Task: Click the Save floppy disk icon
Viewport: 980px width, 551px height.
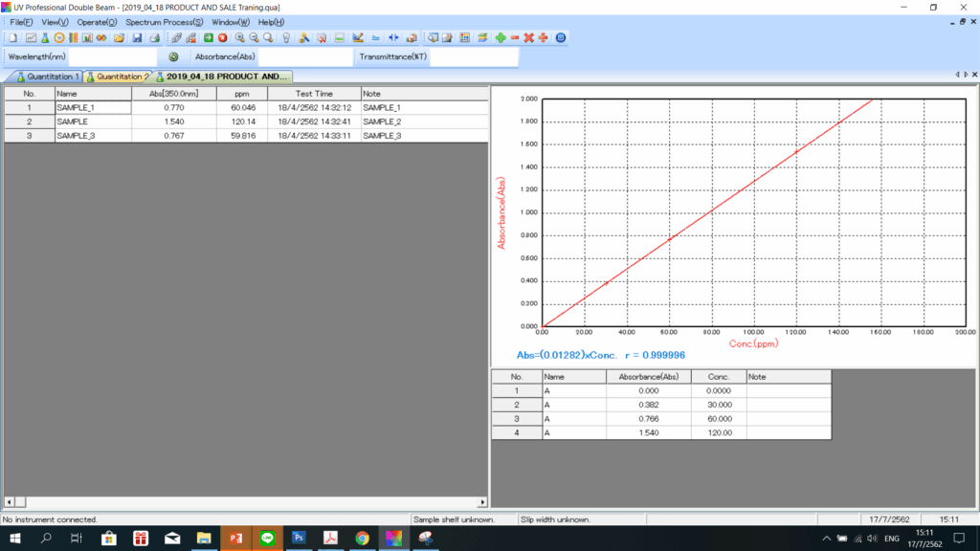Action: pyautogui.click(x=137, y=38)
